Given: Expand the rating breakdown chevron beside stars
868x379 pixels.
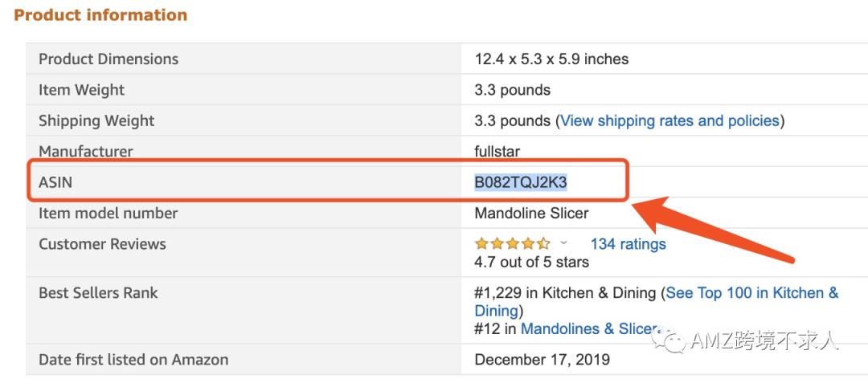Looking at the screenshot, I should (x=564, y=242).
